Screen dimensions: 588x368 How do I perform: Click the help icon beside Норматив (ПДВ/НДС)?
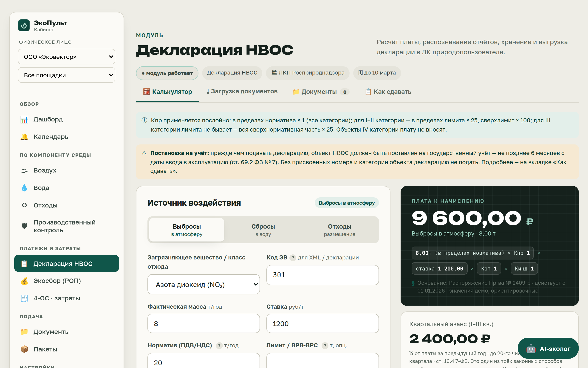coord(219,346)
